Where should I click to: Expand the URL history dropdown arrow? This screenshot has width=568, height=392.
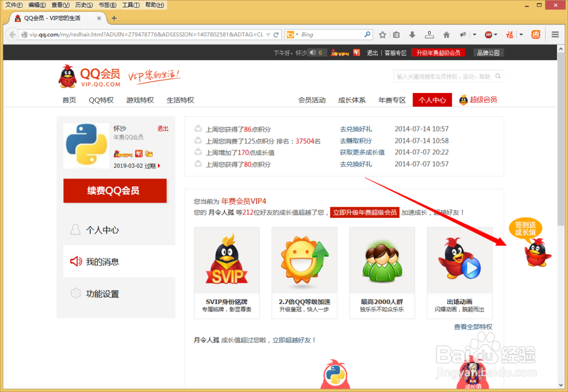pos(268,35)
